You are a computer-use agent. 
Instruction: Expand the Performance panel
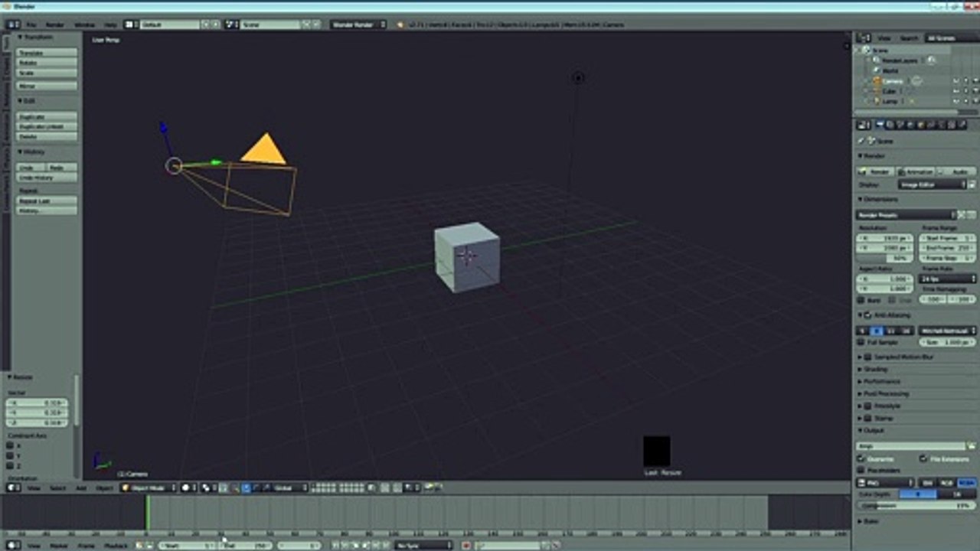point(882,381)
